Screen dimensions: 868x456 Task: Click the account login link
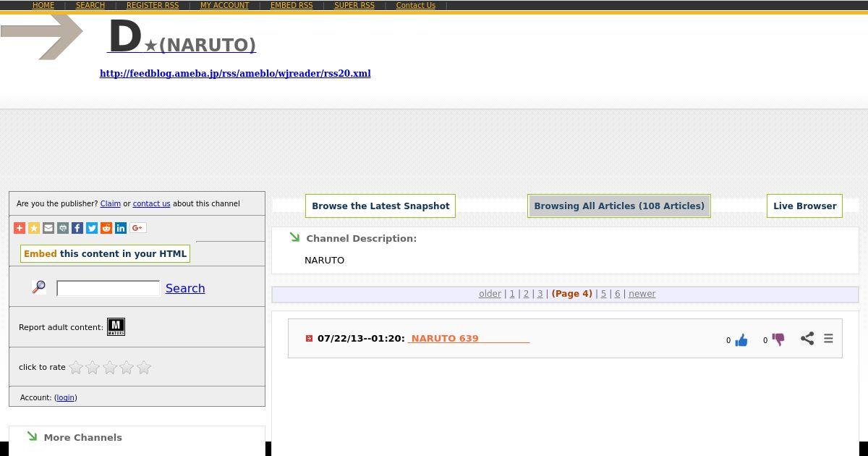(x=65, y=397)
